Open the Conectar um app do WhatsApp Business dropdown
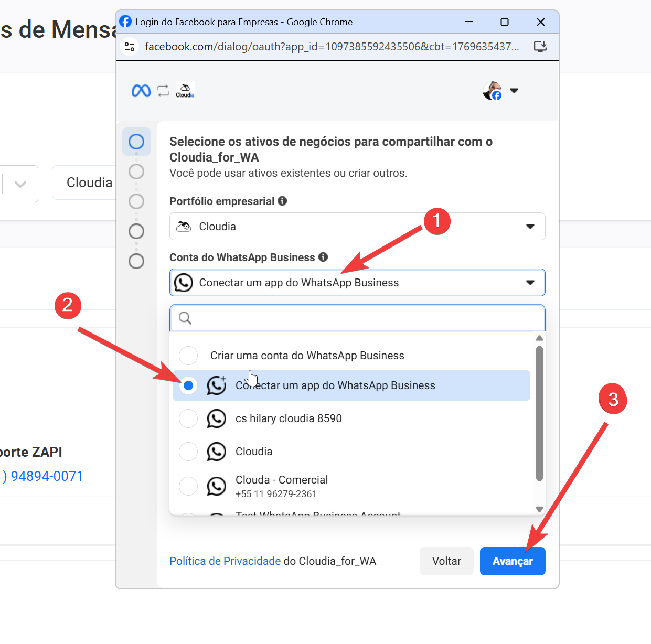 (x=357, y=283)
